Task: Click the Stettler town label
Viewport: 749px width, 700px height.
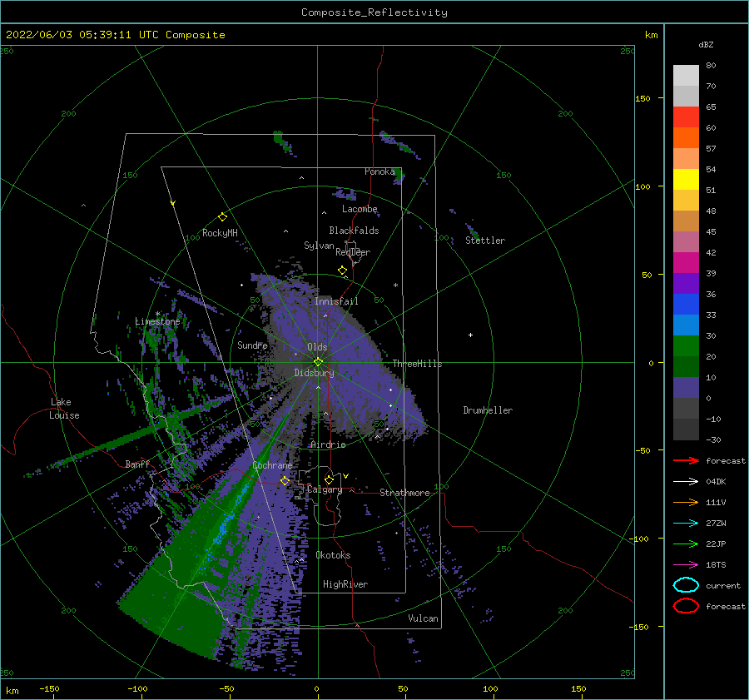Action: point(485,241)
